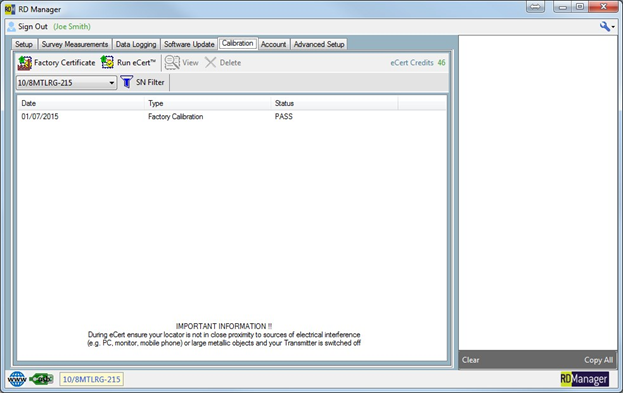623x393 pixels.
Task: Click the RD Manager title bar icon
Action: click(10, 9)
